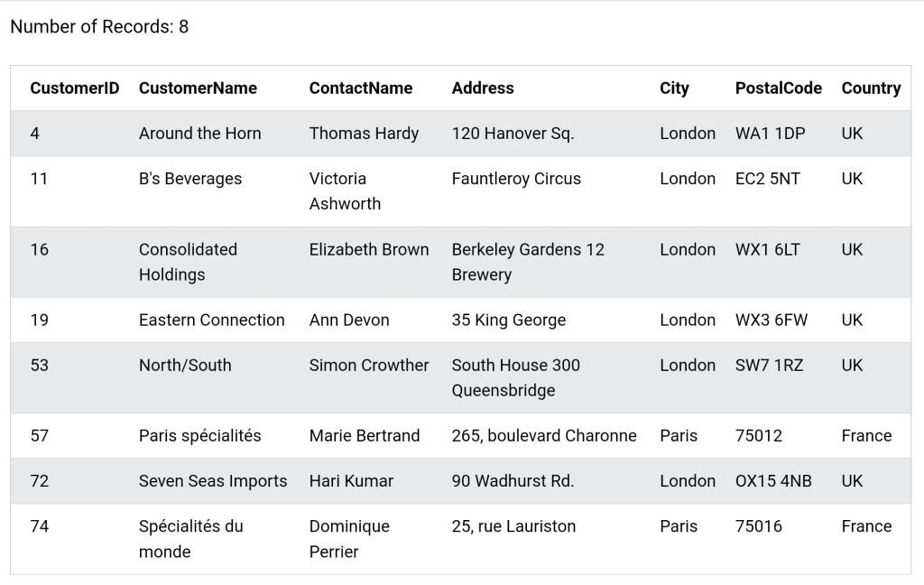Screen dimensions: 924x585
Task: Click postal code WA1 1DP
Action: coord(770,134)
